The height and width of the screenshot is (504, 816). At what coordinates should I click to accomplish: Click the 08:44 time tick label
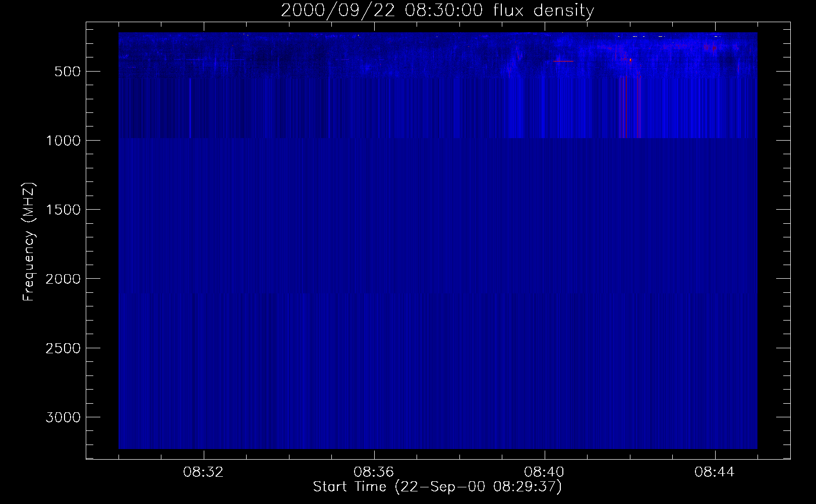715,472
